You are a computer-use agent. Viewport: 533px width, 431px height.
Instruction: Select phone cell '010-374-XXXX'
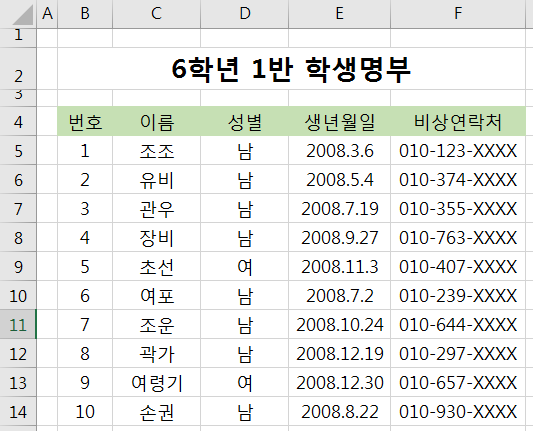(458, 179)
